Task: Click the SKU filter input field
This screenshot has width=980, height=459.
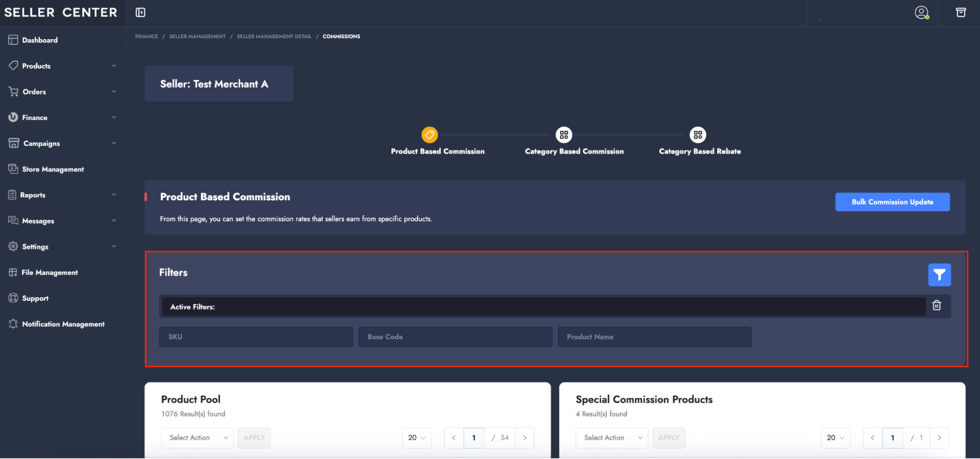Action: [x=255, y=337]
